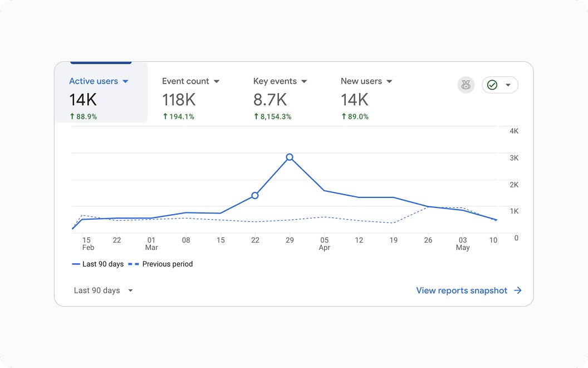Open the dropdown arrow beside the green checkmark
This screenshot has width=588, height=368.
(x=508, y=85)
